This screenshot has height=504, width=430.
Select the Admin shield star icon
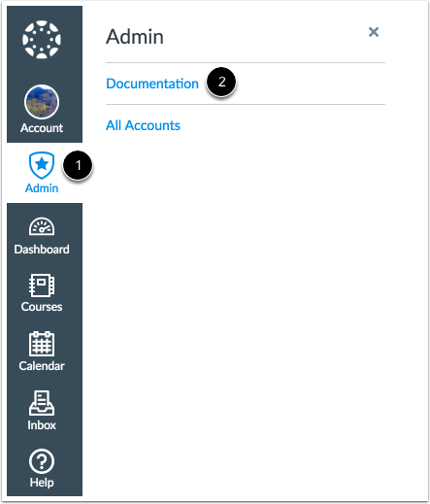tap(42, 165)
